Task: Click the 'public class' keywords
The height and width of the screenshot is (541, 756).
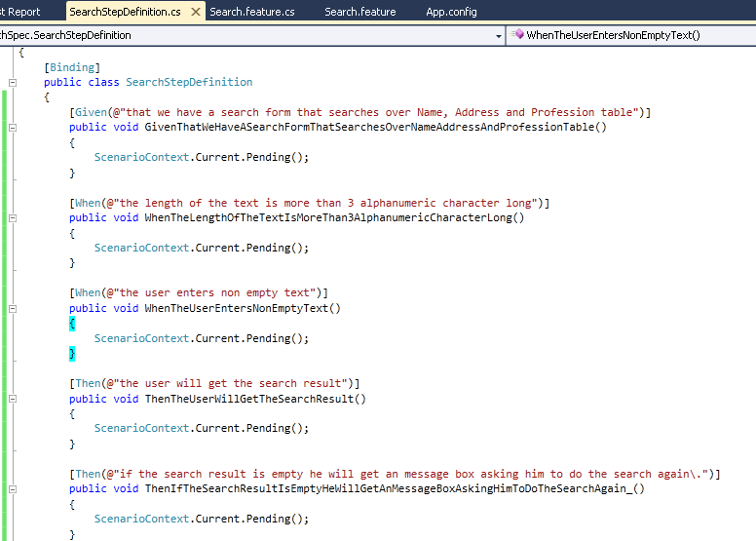Action: click(x=82, y=82)
